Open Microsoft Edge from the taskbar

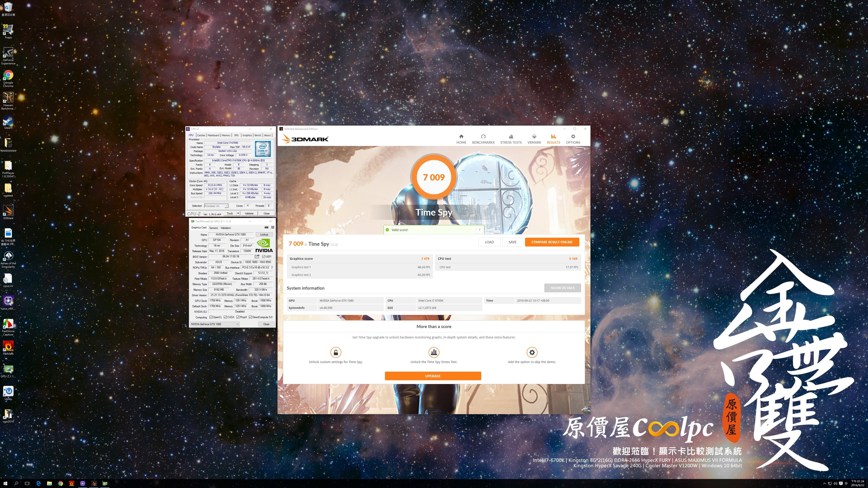click(38, 483)
